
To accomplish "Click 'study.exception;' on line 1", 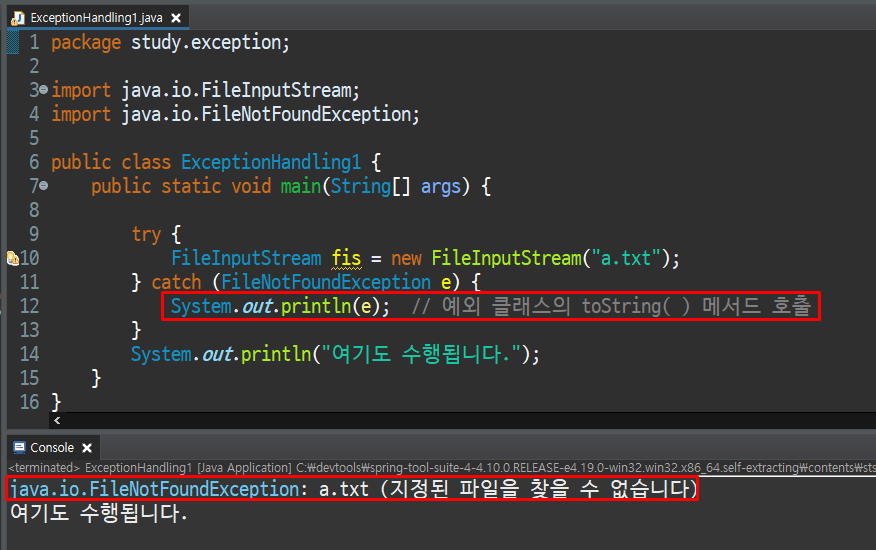I will (x=210, y=42).
